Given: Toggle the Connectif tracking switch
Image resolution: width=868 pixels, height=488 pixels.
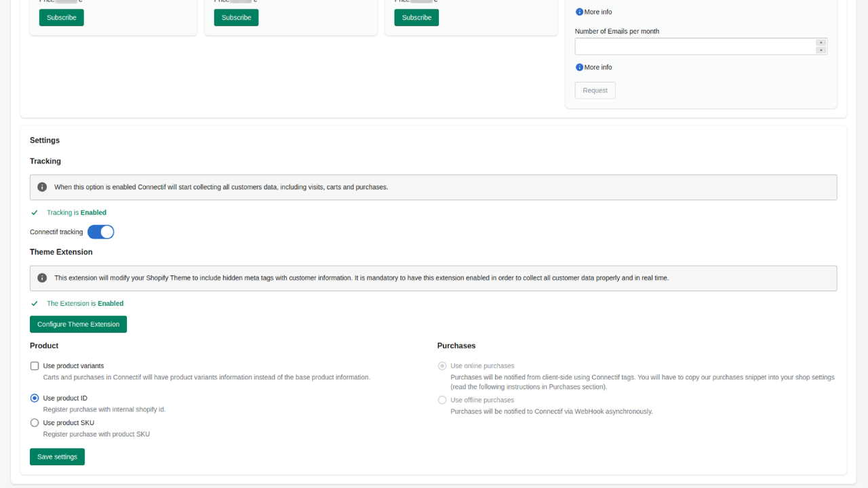Looking at the screenshot, I should point(101,232).
